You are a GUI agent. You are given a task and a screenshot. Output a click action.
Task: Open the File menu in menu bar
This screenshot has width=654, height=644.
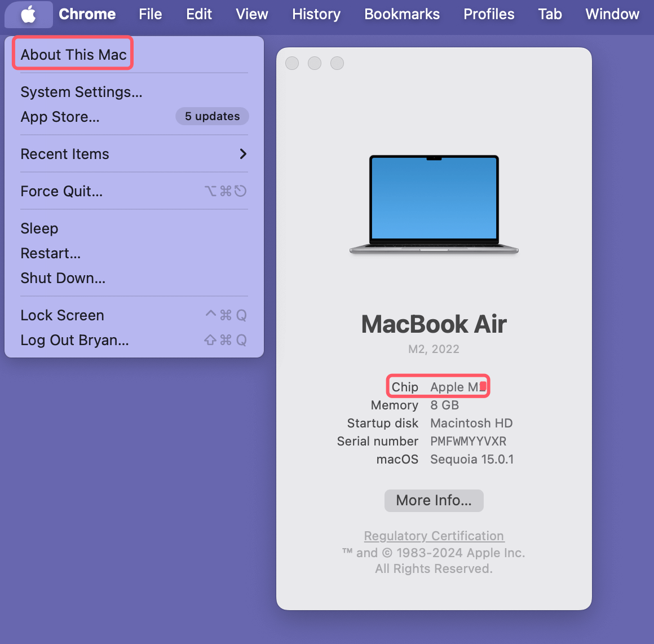[x=151, y=14]
